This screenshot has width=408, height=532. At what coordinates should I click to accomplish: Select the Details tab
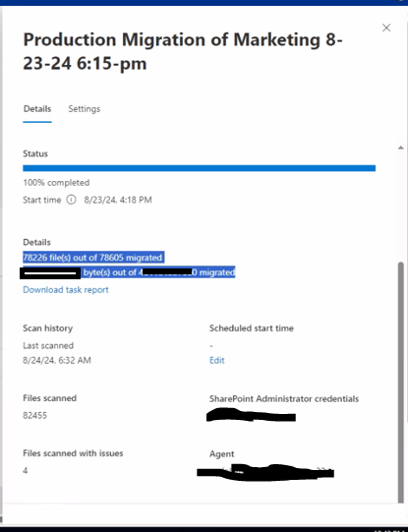pyautogui.click(x=37, y=109)
